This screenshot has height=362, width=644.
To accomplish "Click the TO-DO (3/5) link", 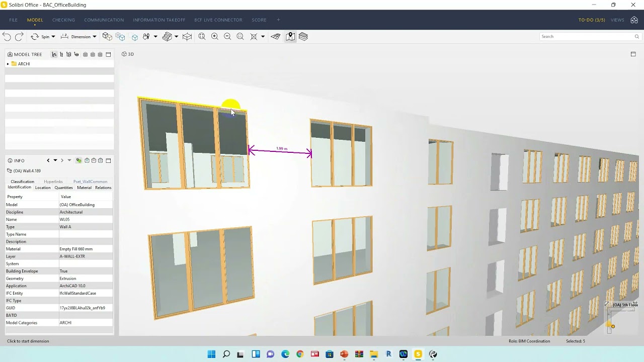I will [x=592, y=20].
